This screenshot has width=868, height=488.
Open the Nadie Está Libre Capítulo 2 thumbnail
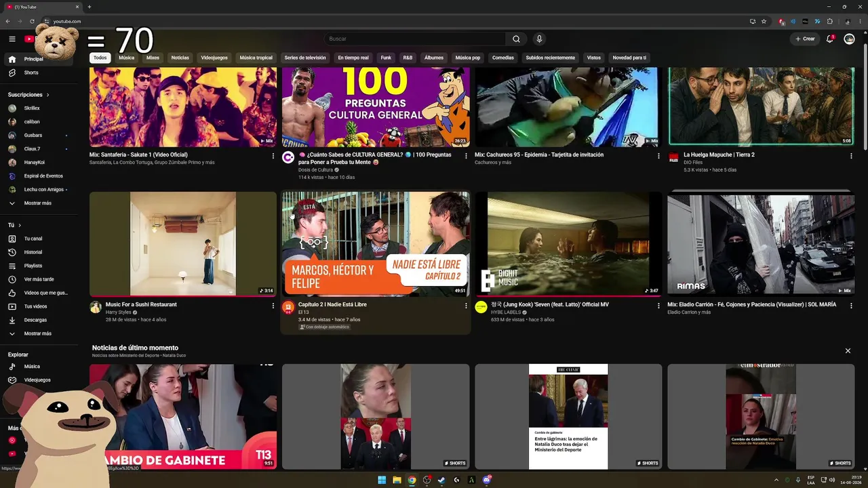376,244
